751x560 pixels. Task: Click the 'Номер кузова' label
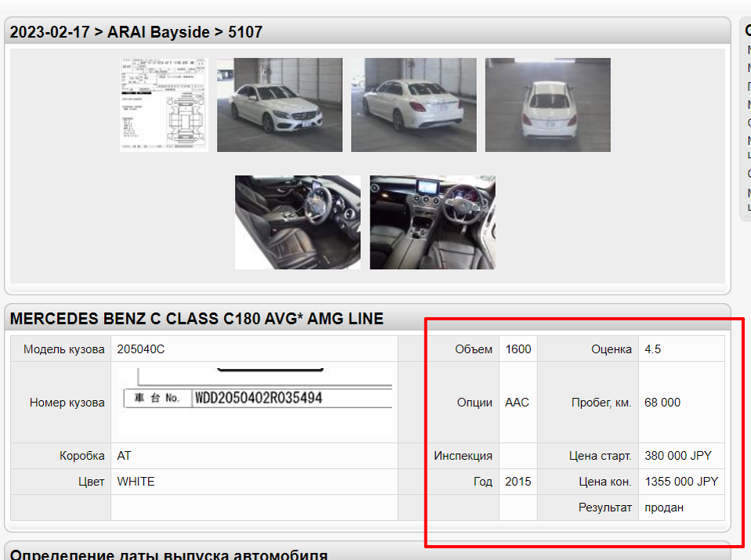click(x=67, y=403)
